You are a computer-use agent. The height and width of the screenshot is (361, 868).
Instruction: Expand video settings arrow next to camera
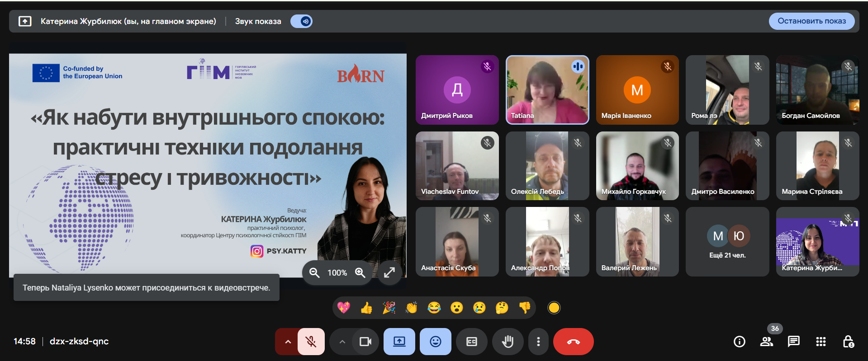[342, 342]
